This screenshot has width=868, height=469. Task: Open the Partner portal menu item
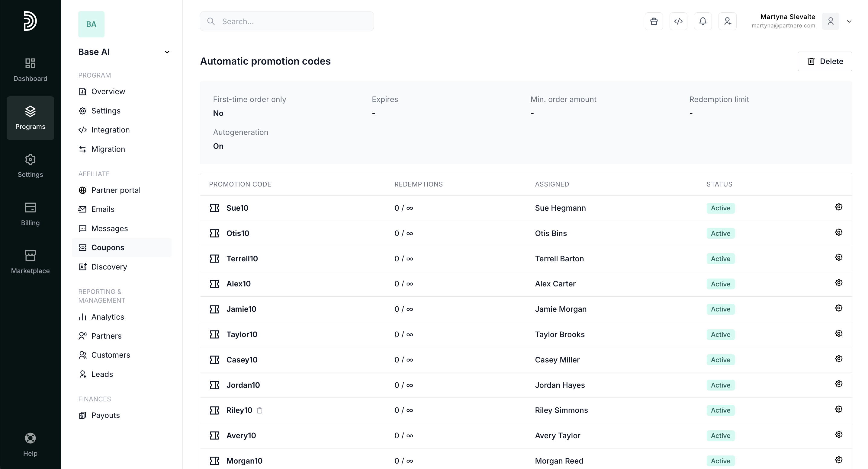click(x=116, y=190)
